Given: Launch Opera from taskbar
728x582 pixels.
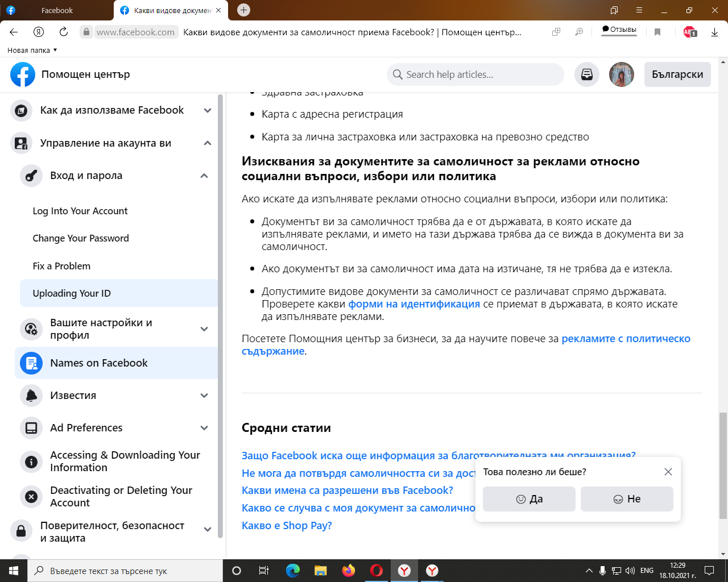Looking at the screenshot, I should 377,571.
